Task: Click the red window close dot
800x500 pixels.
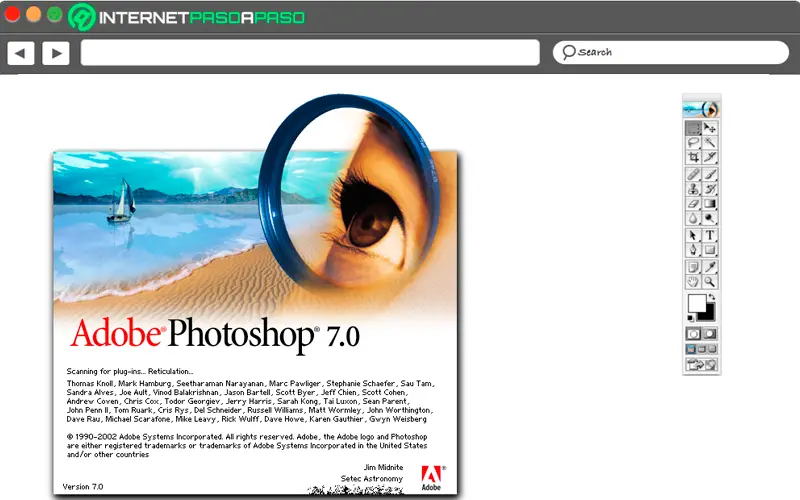Action: pyautogui.click(x=12, y=14)
